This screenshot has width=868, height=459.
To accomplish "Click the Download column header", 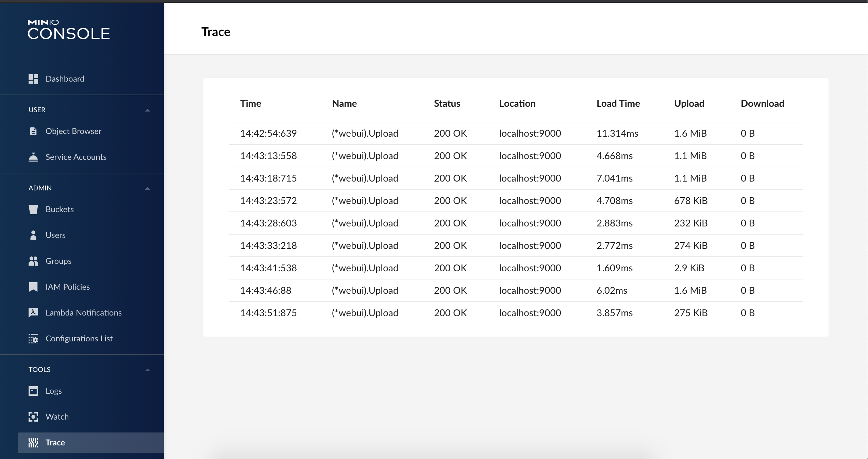I will coord(763,103).
